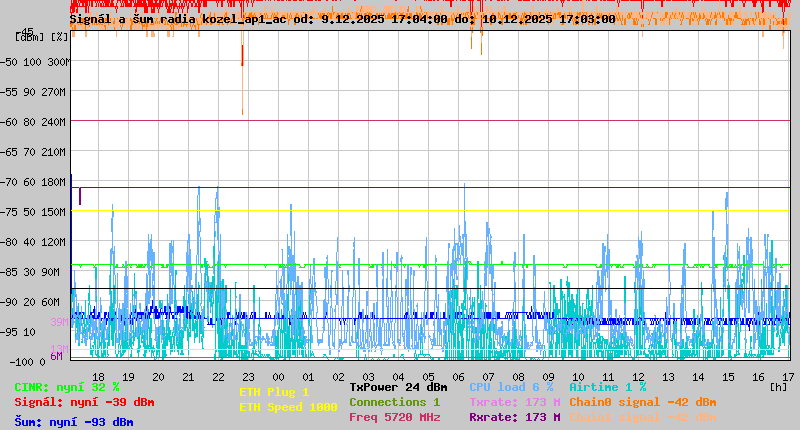Select the TxPower 24 dBm legend label
This screenshot has width=800, height=430.
tap(398, 387)
